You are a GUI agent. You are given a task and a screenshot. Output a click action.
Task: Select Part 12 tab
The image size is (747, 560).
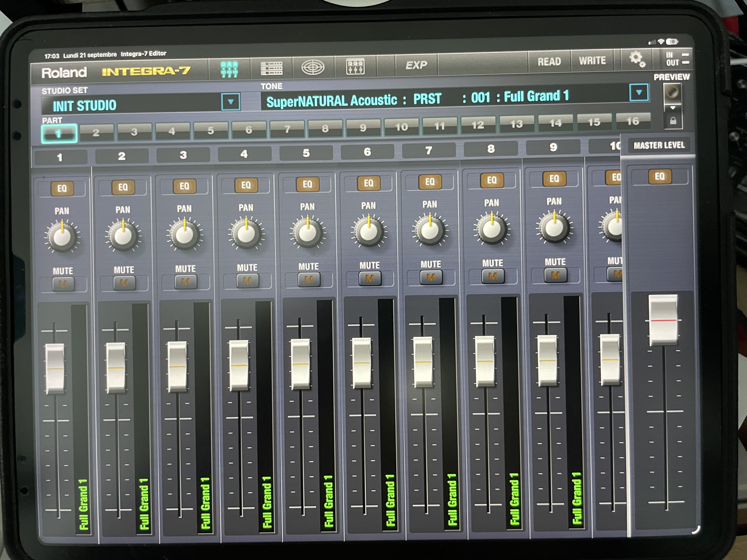(478, 125)
